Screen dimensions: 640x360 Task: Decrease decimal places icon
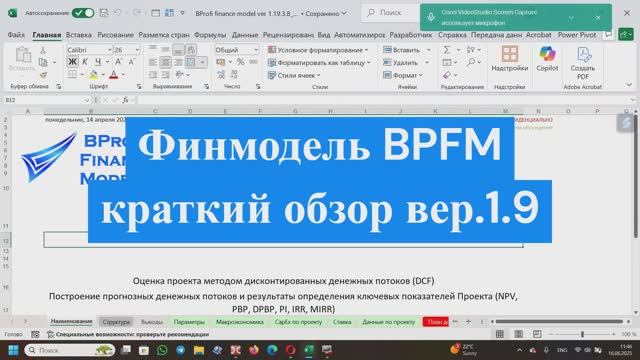234,75
